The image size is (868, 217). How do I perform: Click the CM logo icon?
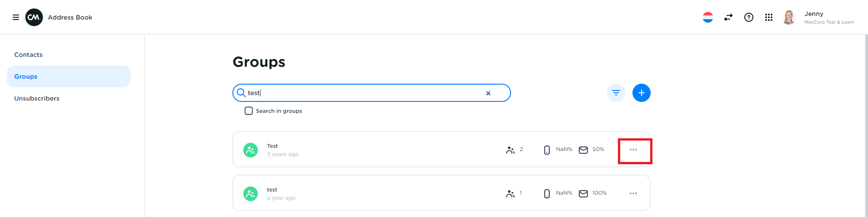point(34,17)
